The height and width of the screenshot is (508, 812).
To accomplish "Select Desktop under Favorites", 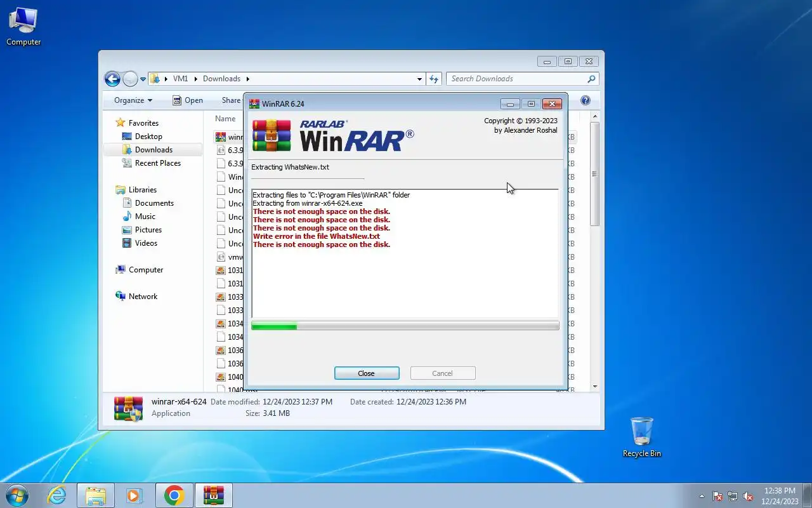I will coord(148,137).
